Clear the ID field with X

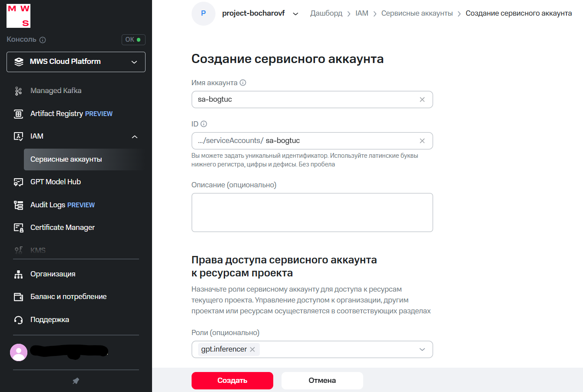[x=422, y=141]
